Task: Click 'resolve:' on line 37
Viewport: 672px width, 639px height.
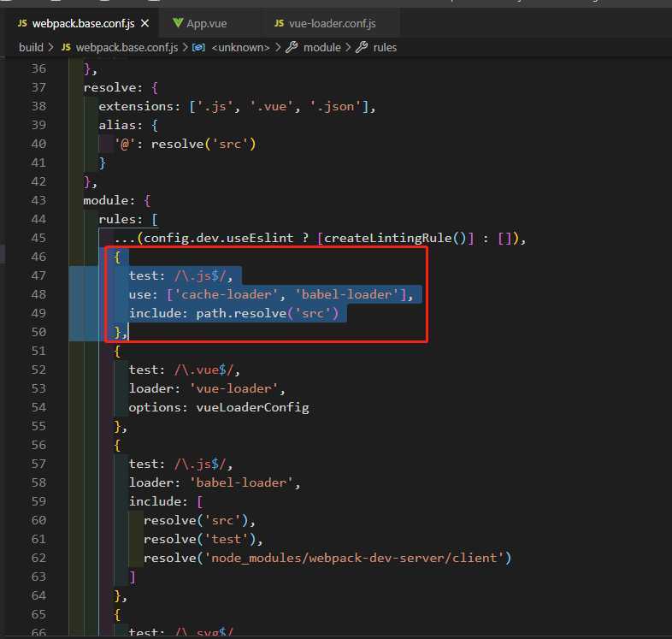Action: click(x=113, y=87)
